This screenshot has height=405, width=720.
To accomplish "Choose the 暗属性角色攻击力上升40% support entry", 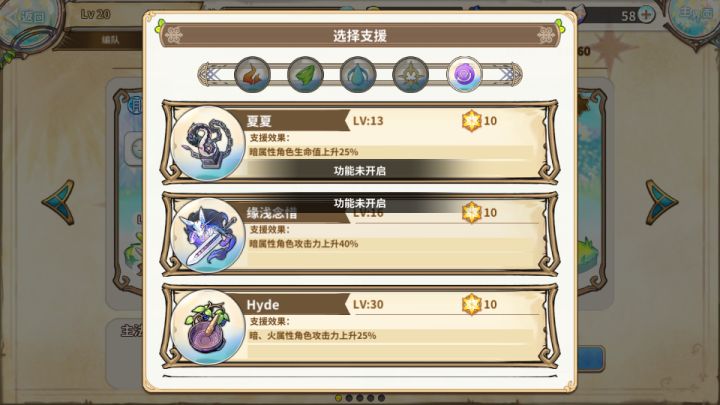I will tap(360, 234).
